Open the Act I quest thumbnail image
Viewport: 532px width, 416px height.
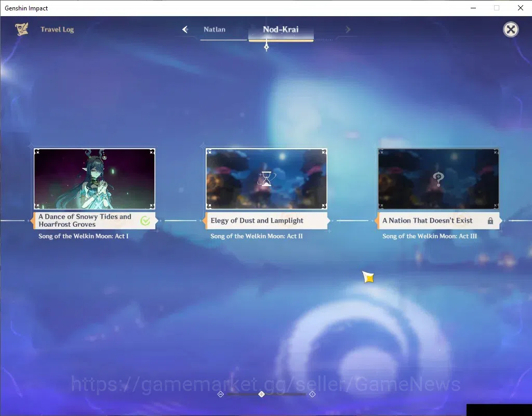(x=95, y=179)
